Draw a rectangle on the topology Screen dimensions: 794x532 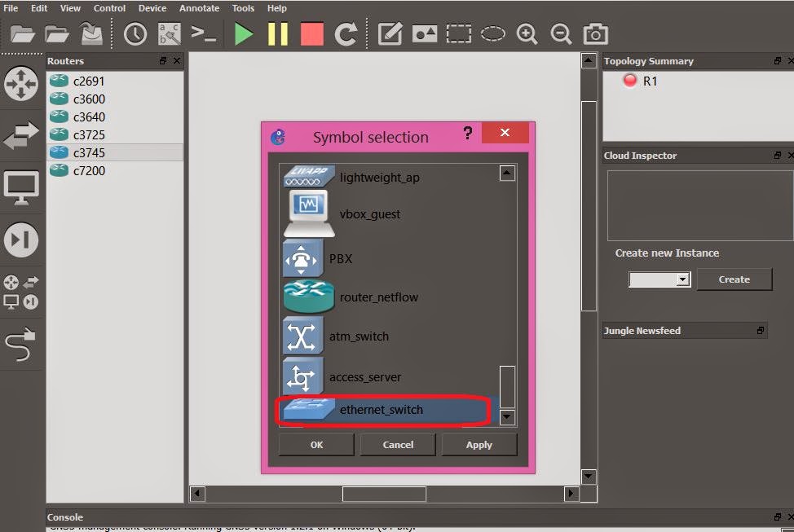(458, 33)
